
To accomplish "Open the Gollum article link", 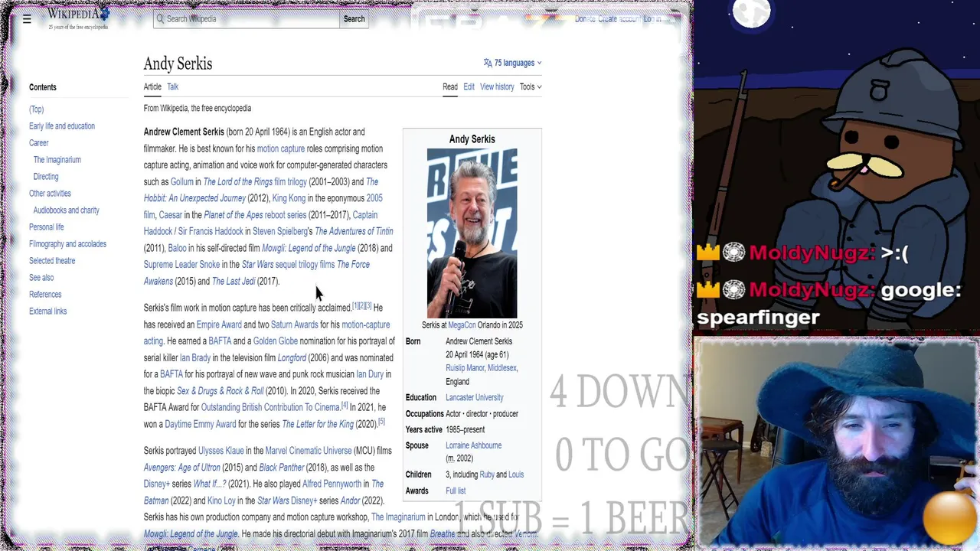I will [x=182, y=181].
